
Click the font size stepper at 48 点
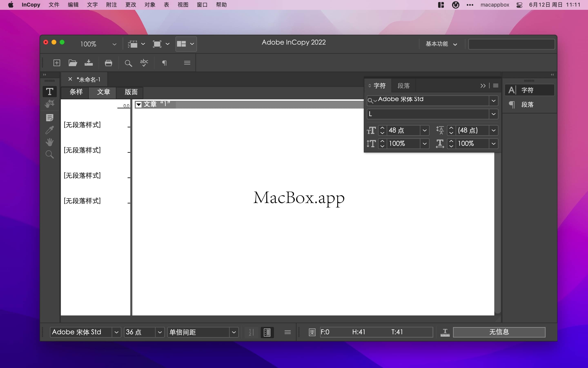[382, 130]
